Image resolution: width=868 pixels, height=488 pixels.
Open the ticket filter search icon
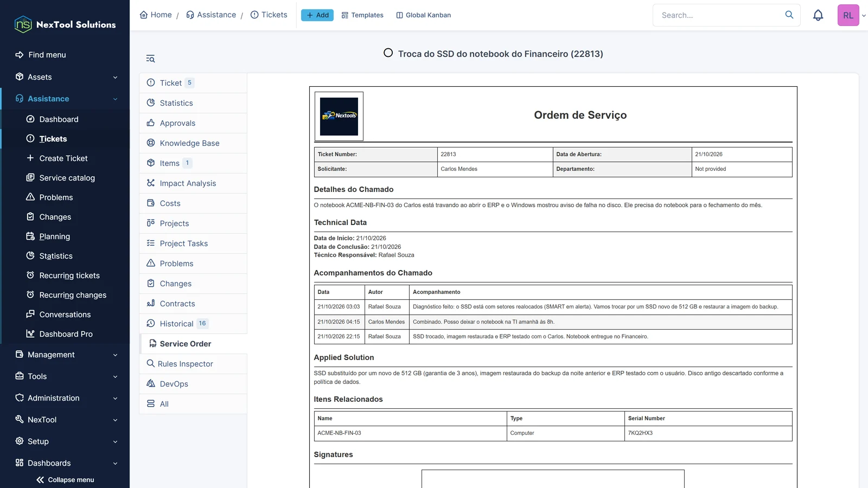tap(150, 59)
